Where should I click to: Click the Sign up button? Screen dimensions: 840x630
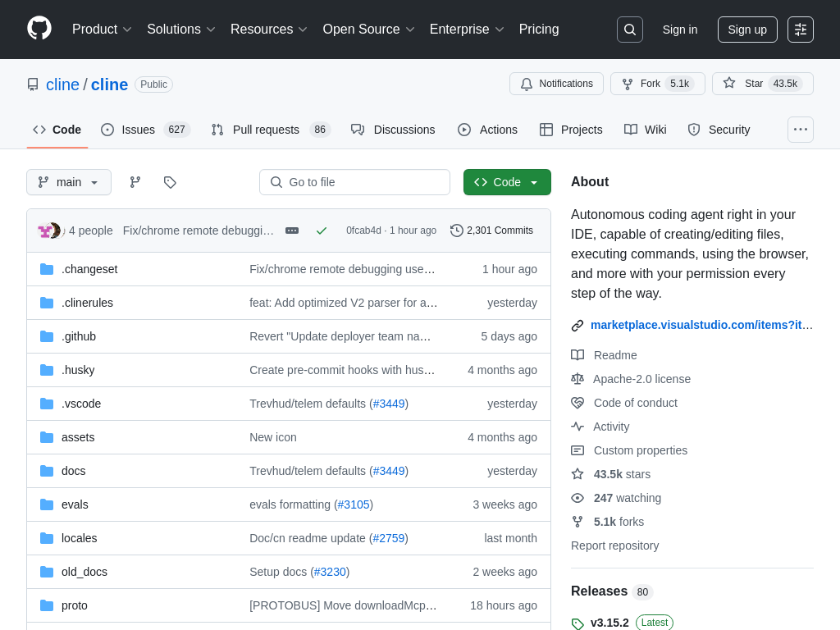point(746,30)
